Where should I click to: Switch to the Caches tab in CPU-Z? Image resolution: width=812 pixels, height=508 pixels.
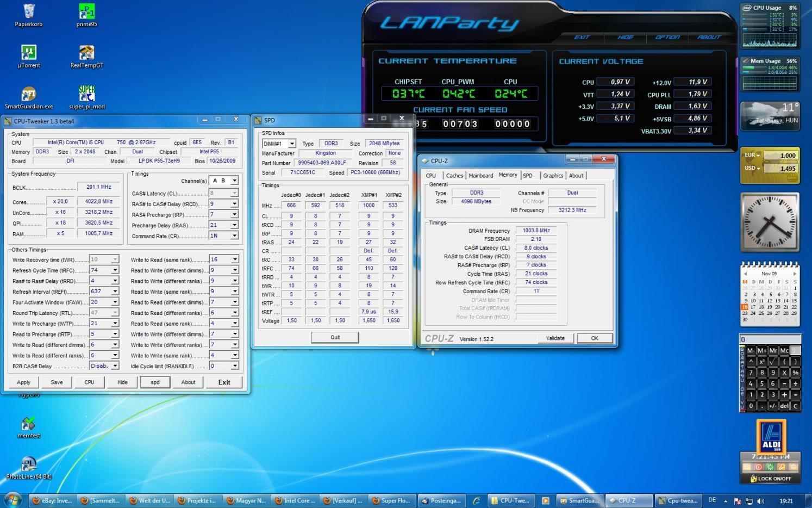pos(454,176)
